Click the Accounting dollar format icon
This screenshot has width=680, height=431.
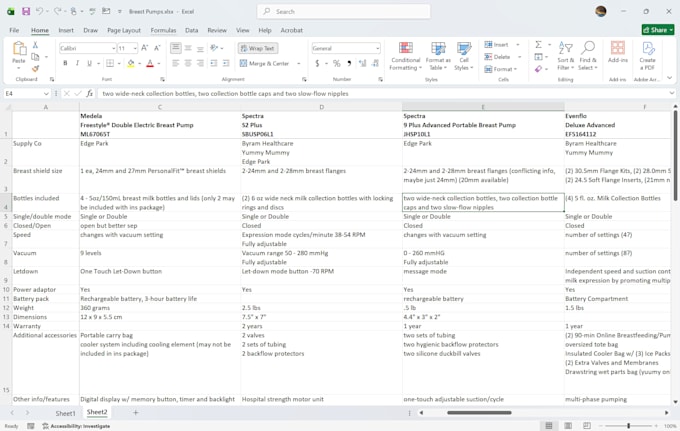coord(317,63)
